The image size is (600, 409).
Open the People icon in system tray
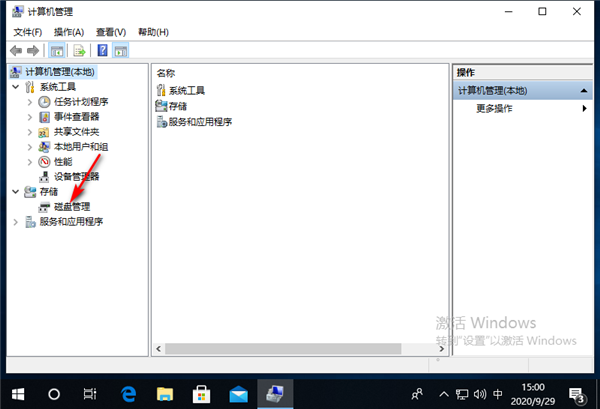click(x=417, y=394)
